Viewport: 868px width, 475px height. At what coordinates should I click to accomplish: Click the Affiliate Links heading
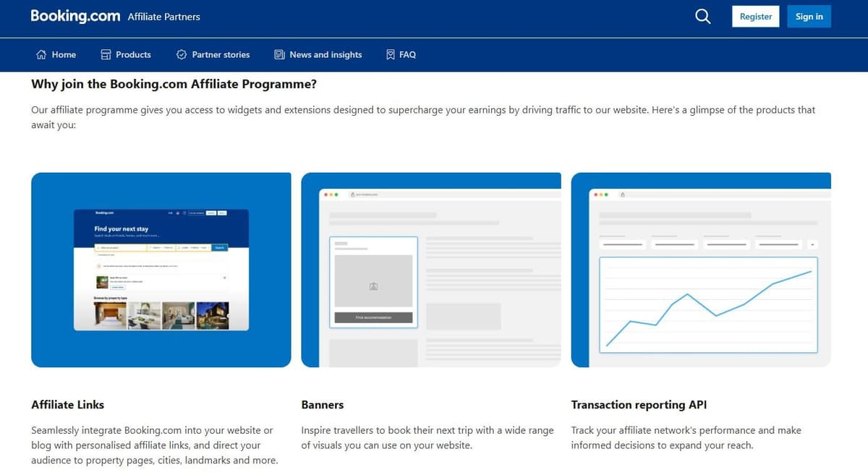(x=68, y=405)
